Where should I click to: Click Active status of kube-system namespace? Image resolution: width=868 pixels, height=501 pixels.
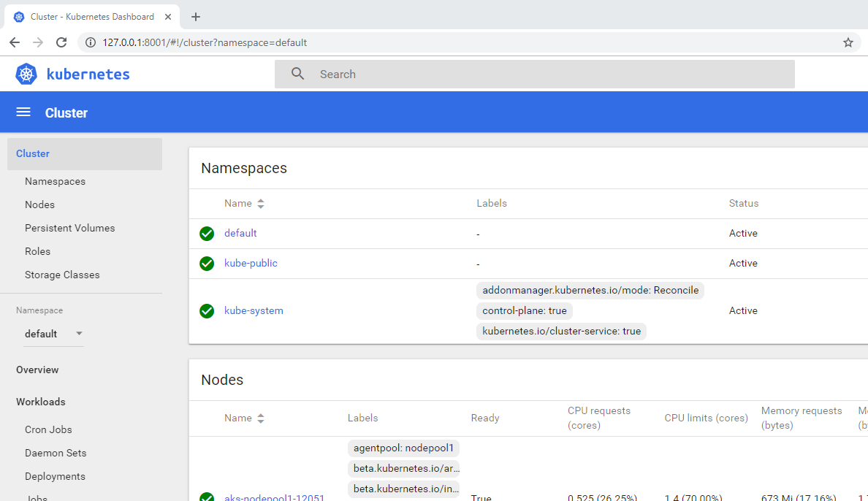point(743,310)
